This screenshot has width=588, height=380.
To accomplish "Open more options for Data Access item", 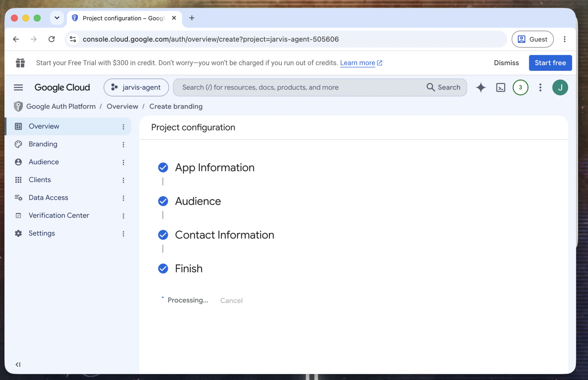I will click(x=123, y=198).
